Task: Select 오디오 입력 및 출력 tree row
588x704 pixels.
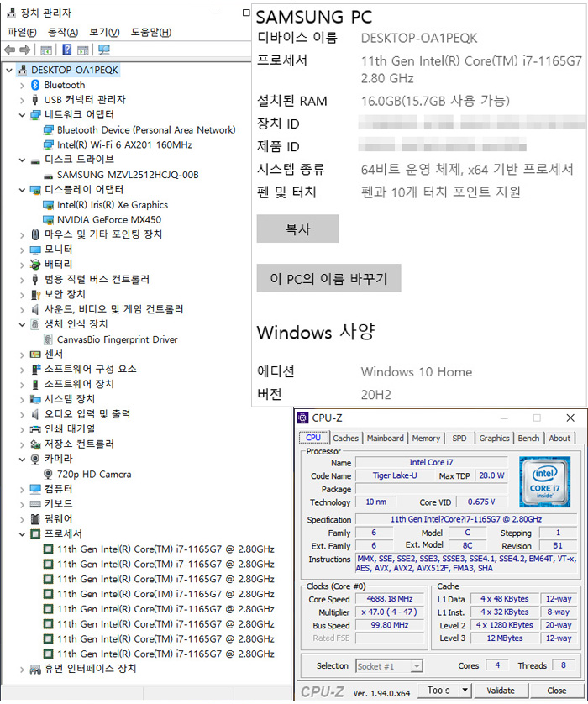Action: click(x=87, y=414)
